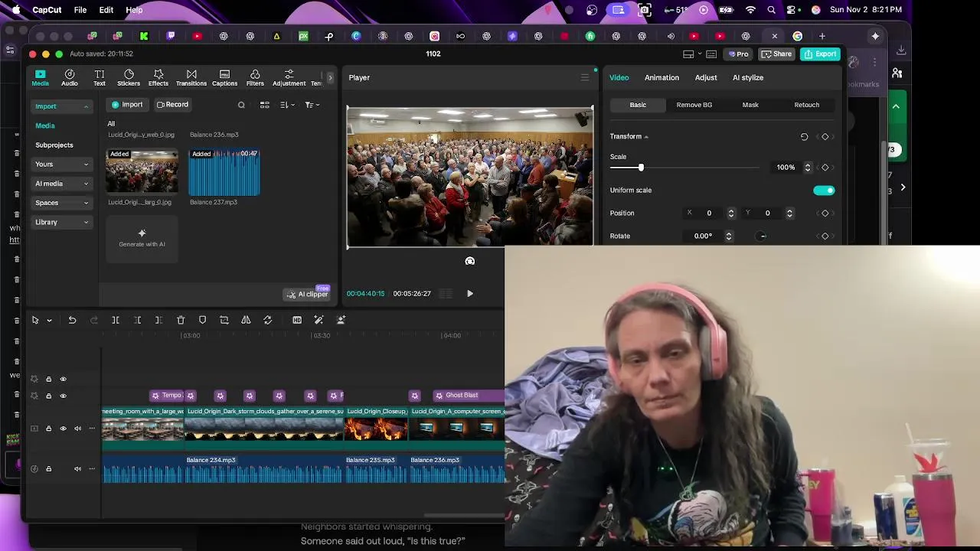Click the crop icon in timeline toolbar
Screen dimensions: 980x551
pyautogui.click(x=224, y=320)
